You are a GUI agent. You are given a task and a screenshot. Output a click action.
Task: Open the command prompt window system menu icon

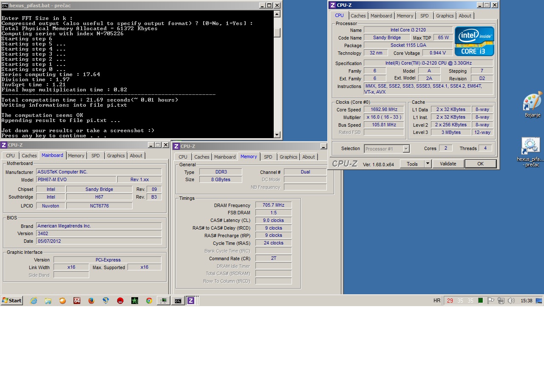pos(5,6)
